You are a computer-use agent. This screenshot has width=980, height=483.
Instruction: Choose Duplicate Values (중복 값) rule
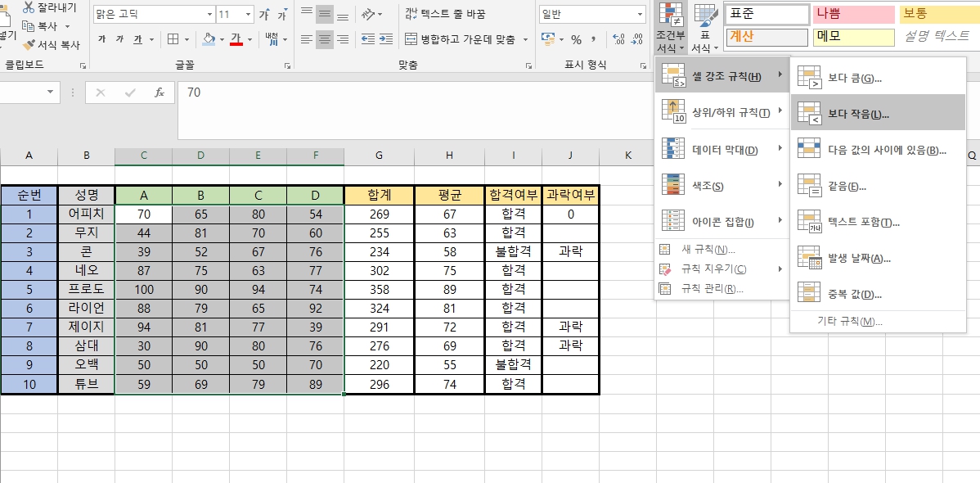(878, 293)
